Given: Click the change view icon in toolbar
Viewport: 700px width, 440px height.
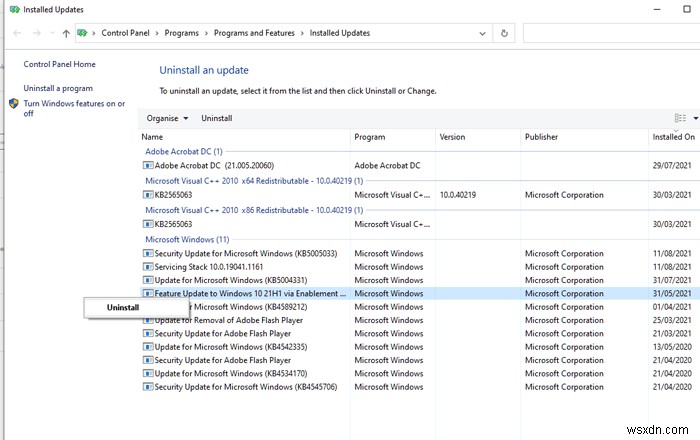Looking at the screenshot, I should (x=680, y=118).
